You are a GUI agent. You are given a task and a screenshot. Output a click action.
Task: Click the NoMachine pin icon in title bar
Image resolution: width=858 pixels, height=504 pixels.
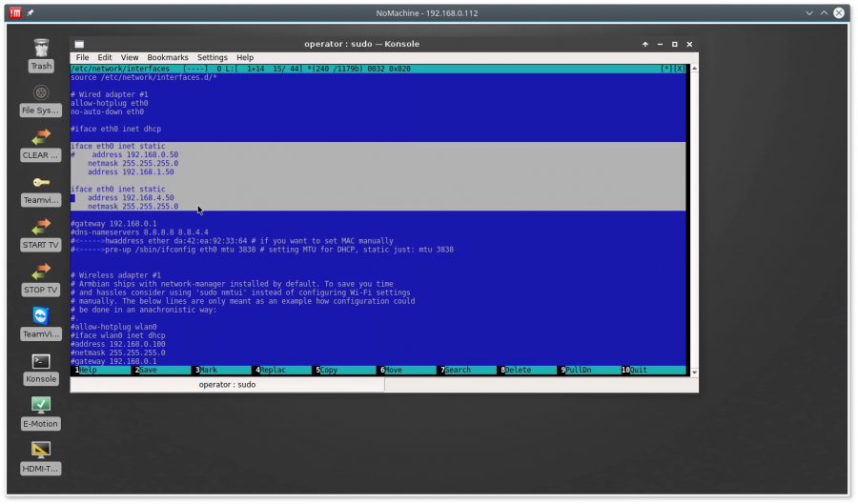(31, 13)
